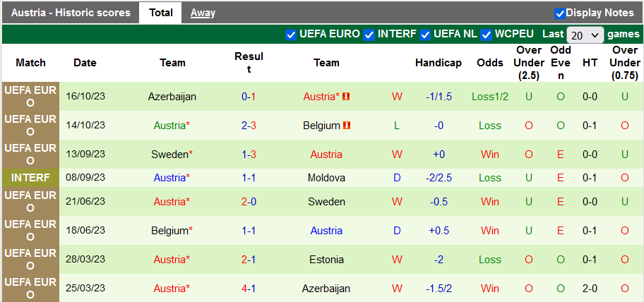Click Estonia team name
Image resolution: width=644 pixels, height=302 pixels.
326,260
